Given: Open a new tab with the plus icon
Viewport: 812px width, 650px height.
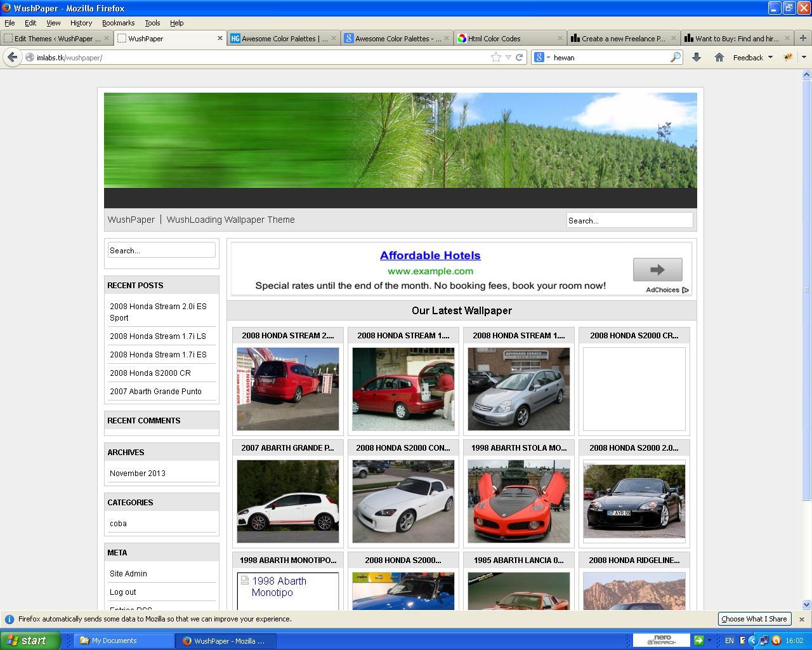Looking at the screenshot, I should pos(803,38).
